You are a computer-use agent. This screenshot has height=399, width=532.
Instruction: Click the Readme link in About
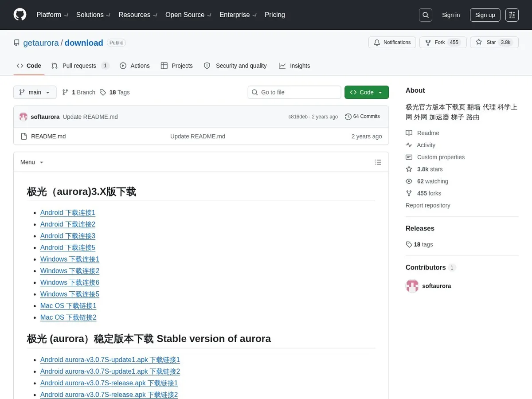click(422, 133)
